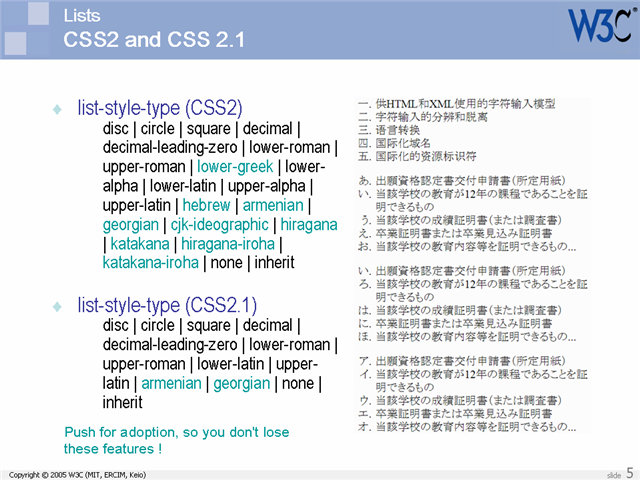Viewport: 640px width, 480px height.
Task: Click the W3C logo
Action: pyautogui.click(x=603, y=25)
